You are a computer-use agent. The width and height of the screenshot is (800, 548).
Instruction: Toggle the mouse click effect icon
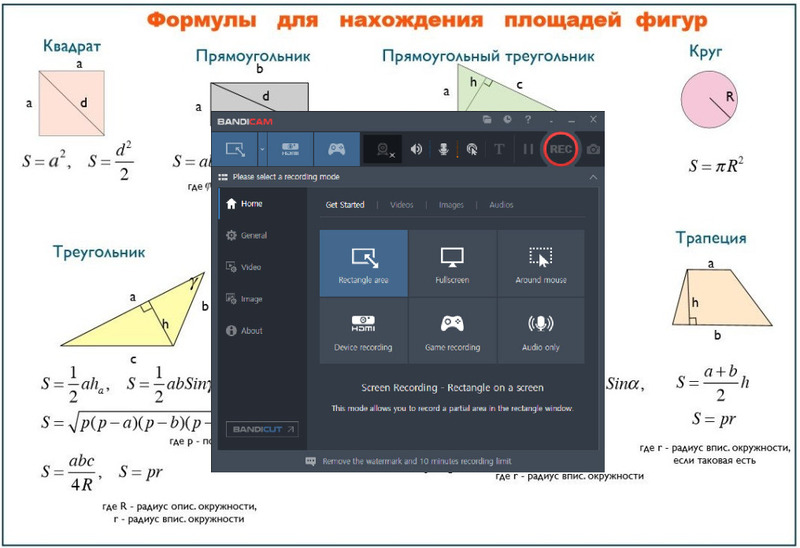coord(472,149)
